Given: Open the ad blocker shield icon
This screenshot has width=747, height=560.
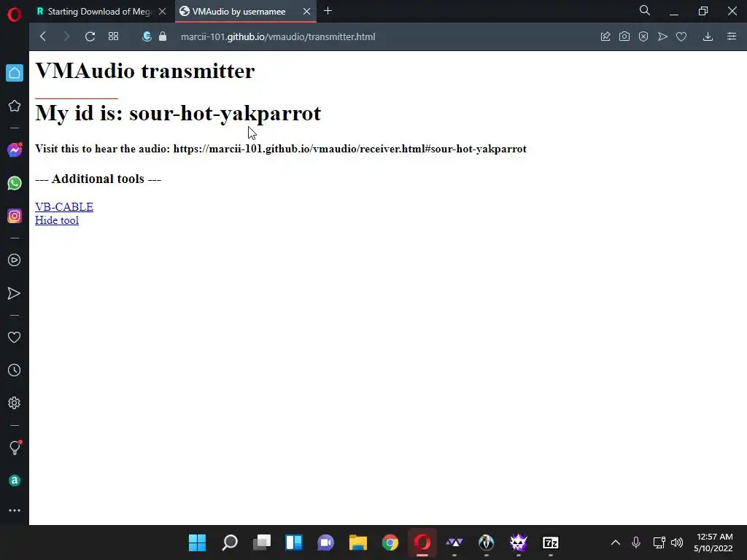Looking at the screenshot, I should click(643, 36).
